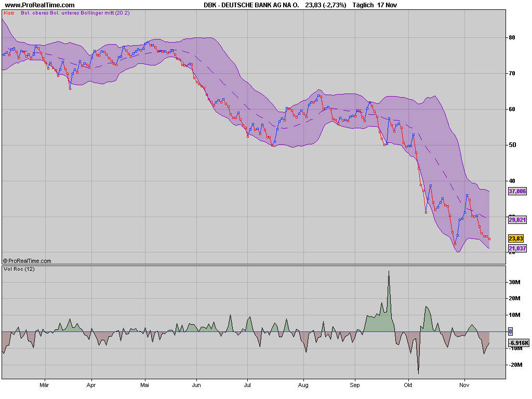Click the red Kurs legend label

(9, 13)
